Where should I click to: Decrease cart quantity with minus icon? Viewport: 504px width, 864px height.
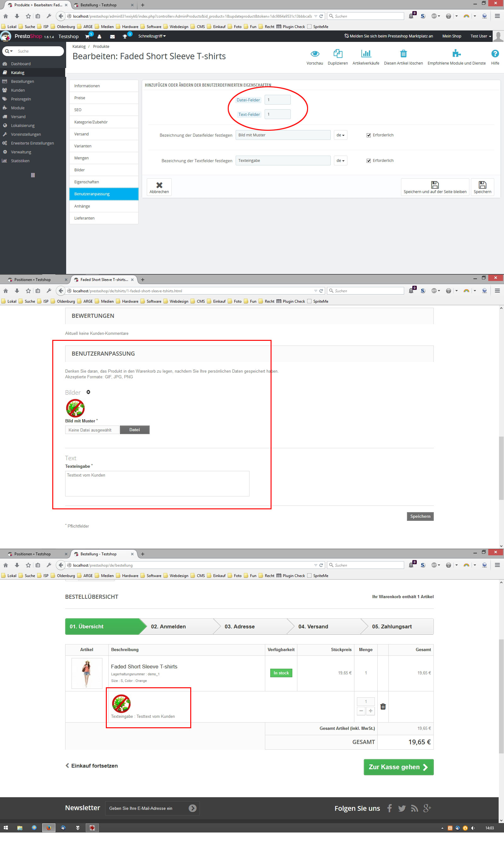point(361,711)
